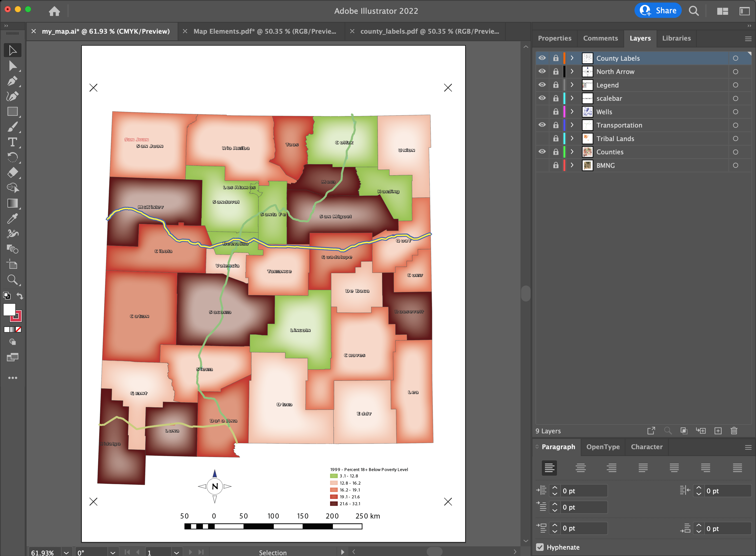Close the county_labels.pdf tab

[x=352, y=31]
